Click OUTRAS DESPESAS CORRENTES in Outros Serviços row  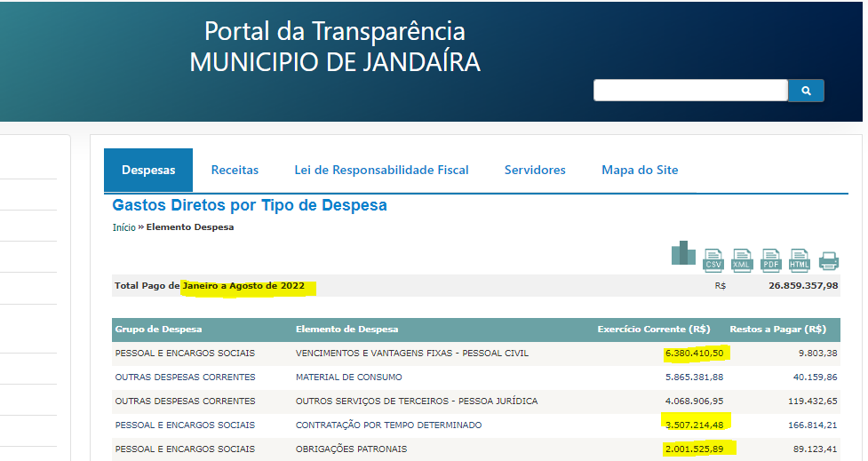(185, 401)
